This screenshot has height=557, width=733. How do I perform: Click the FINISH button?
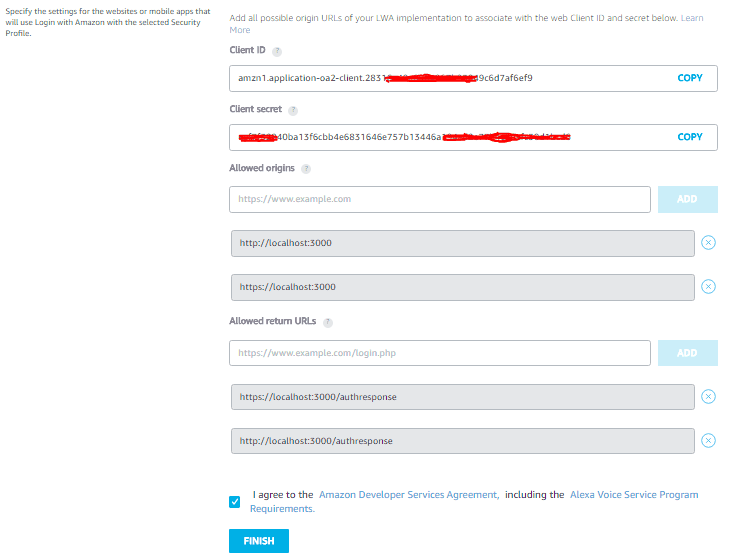[x=259, y=541]
